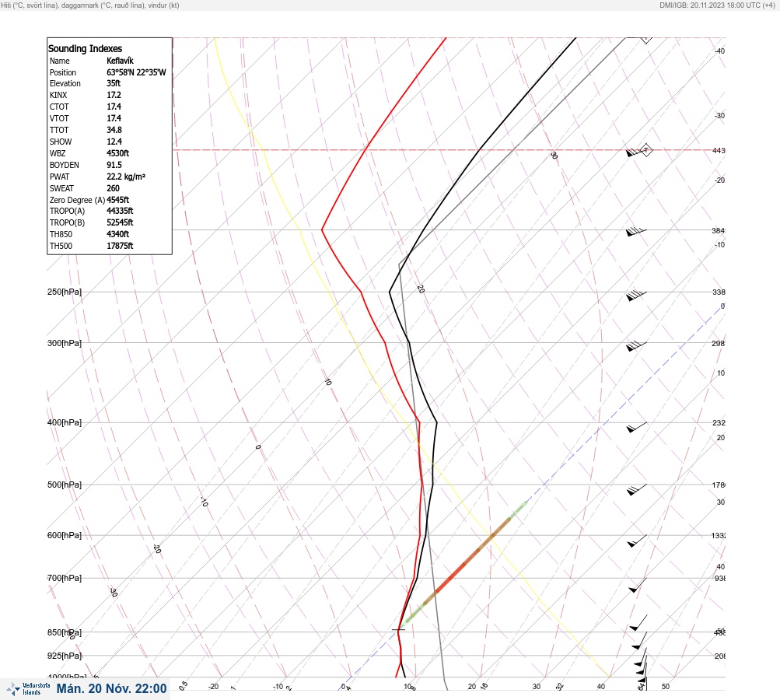Select the station name 'Keflavík'

point(120,61)
